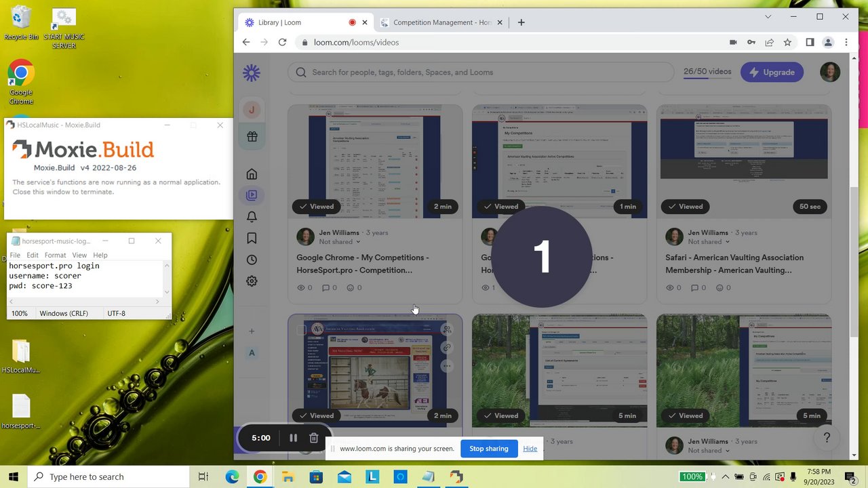
Task: Copy link icon on horse vaulting card
Action: tap(446, 348)
